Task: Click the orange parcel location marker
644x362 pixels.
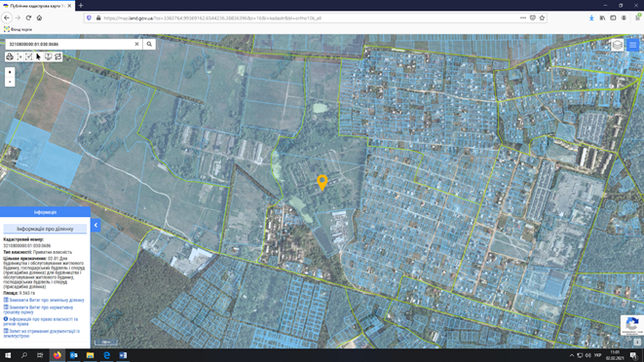Action: click(x=322, y=182)
